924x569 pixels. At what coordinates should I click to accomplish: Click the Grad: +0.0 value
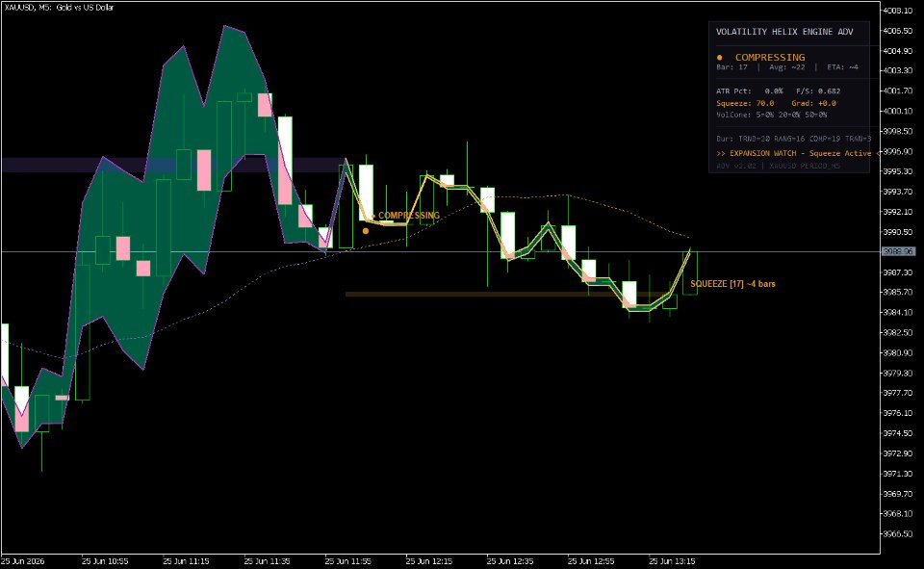813,103
